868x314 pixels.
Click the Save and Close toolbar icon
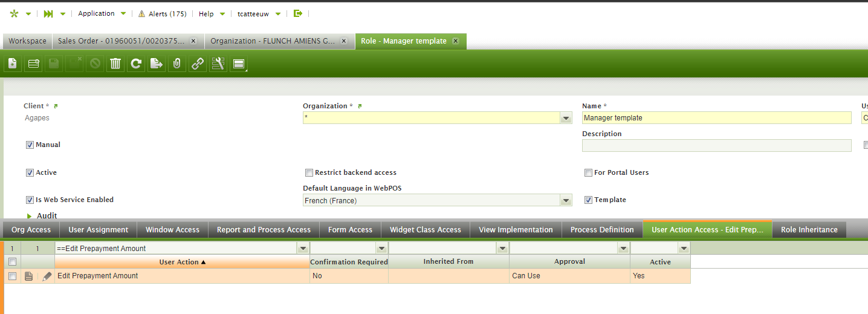pyautogui.click(x=74, y=64)
